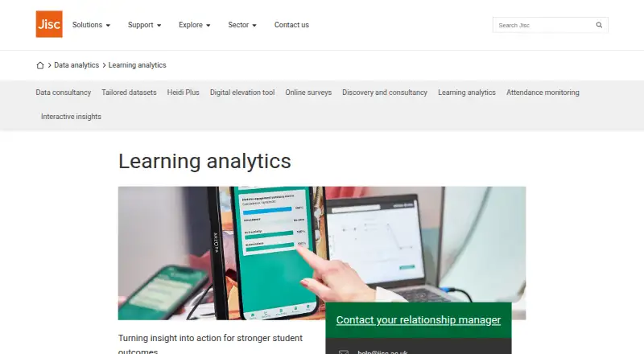This screenshot has height=354, width=644.
Task: Open the Interactive insights tab
Action: [x=71, y=117]
